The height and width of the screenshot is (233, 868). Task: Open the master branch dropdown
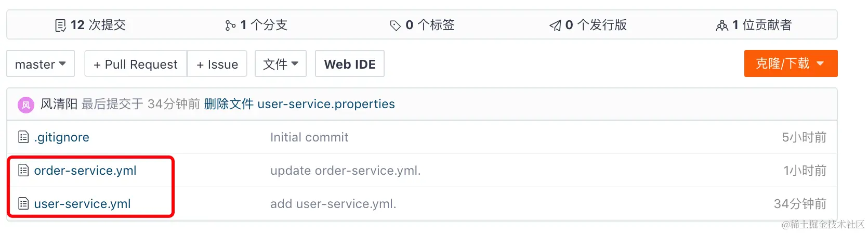click(41, 64)
